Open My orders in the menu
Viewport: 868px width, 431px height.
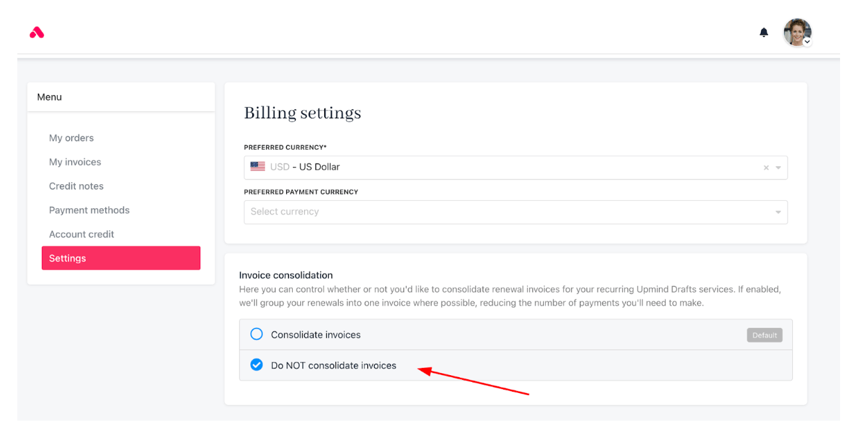71,138
